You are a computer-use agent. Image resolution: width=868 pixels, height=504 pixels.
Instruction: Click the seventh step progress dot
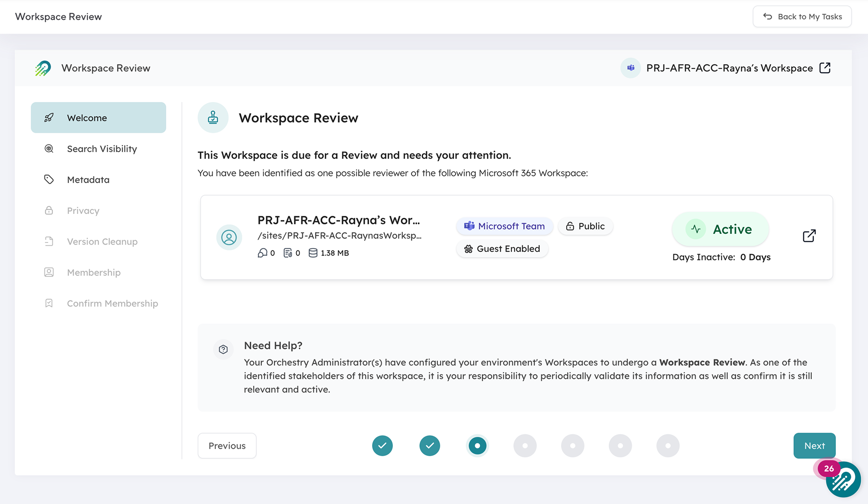point(668,446)
